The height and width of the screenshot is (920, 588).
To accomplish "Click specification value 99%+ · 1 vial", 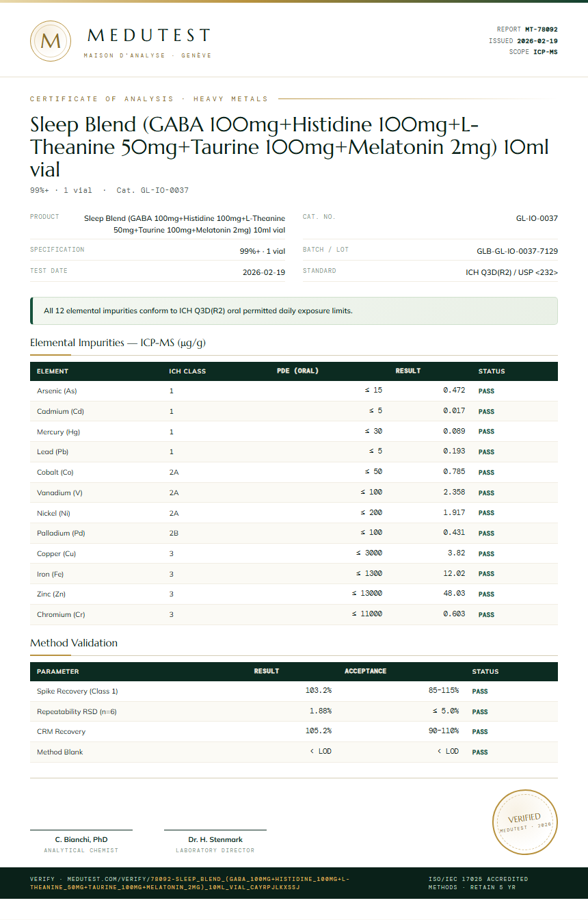I will point(263,251).
